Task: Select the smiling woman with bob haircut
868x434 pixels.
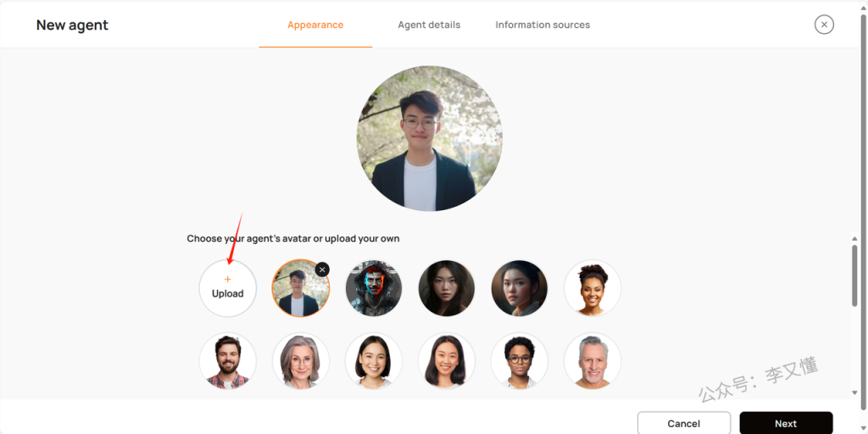Action: click(374, 360)
